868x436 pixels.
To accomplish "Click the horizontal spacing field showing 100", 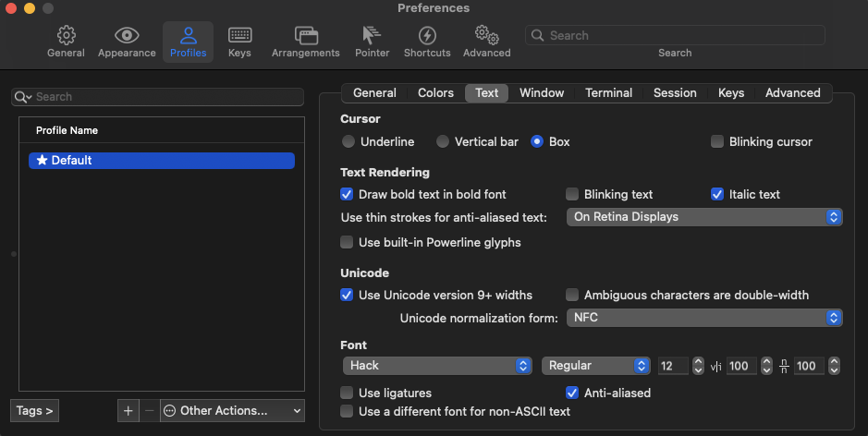I will point(741,366).
